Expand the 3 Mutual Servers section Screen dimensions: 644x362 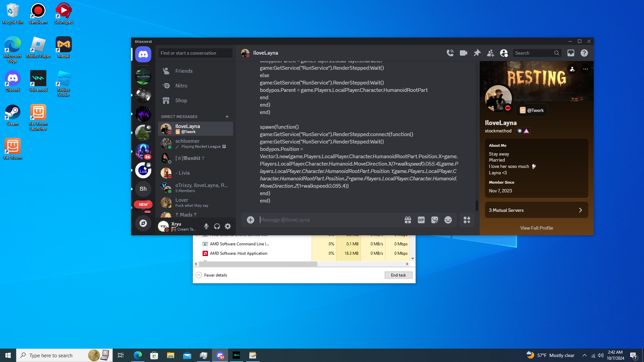coord(536,210)
